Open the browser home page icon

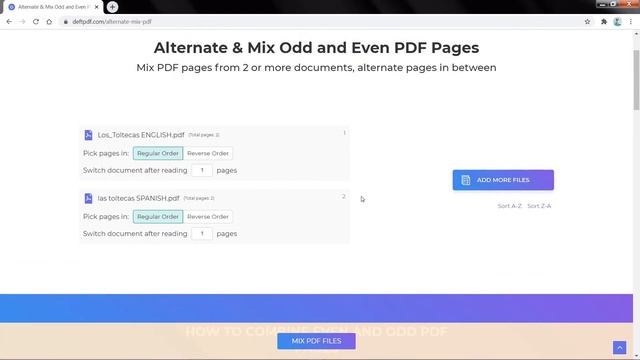pyautogui.click(x=49, y=22)
